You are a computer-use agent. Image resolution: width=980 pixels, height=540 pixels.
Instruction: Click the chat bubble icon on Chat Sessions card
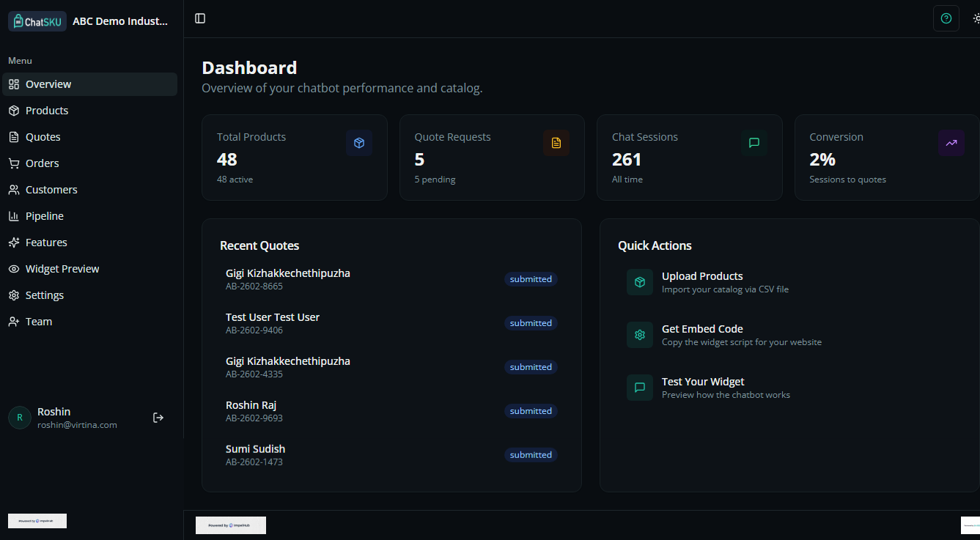click(754, 143)
